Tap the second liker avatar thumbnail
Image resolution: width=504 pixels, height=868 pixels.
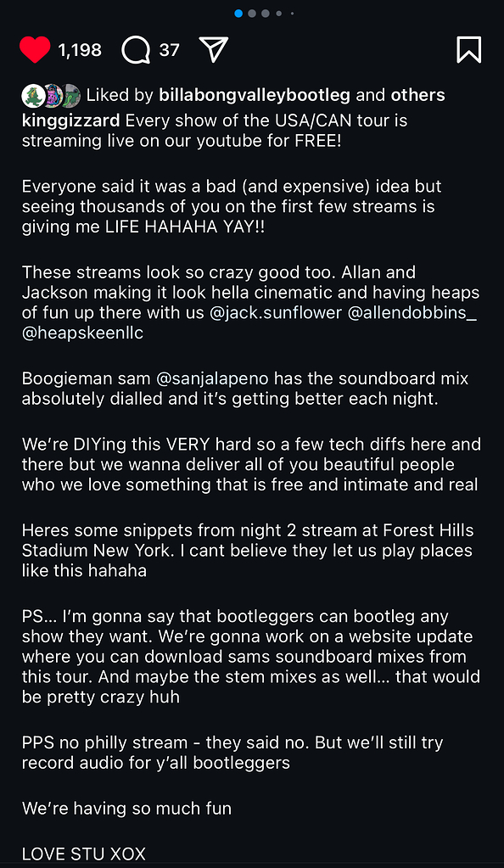(x=52, y=96)
